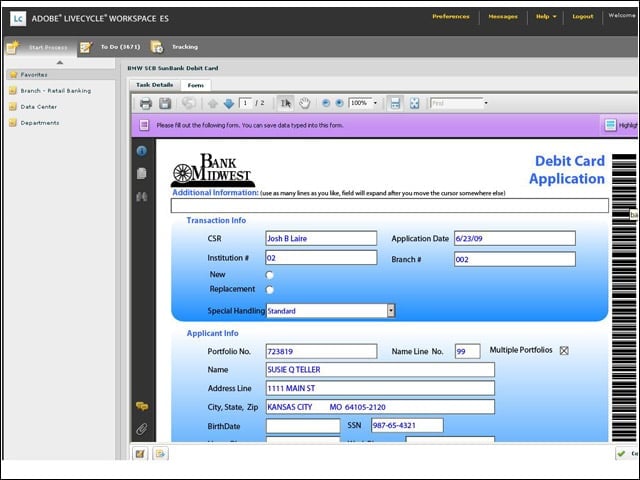Open the Help dropdown menu
This screenshot has height=480, width=640.
click(546, 17)
